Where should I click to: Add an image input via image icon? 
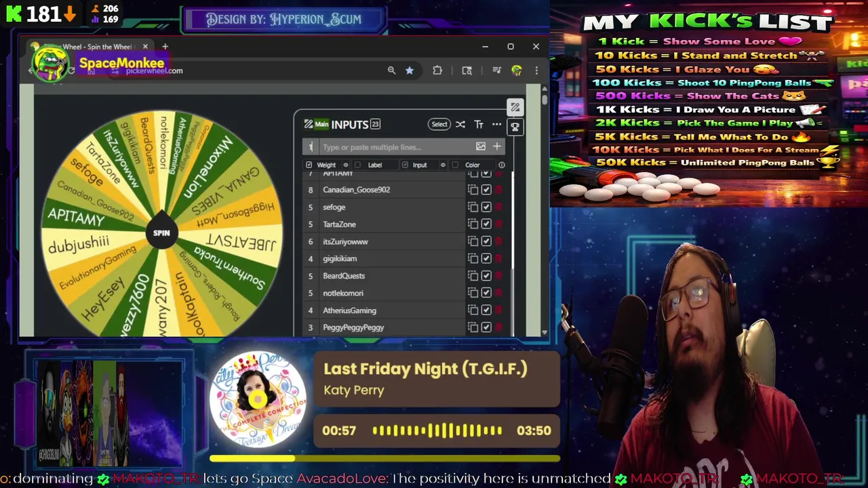click(481, 146)
